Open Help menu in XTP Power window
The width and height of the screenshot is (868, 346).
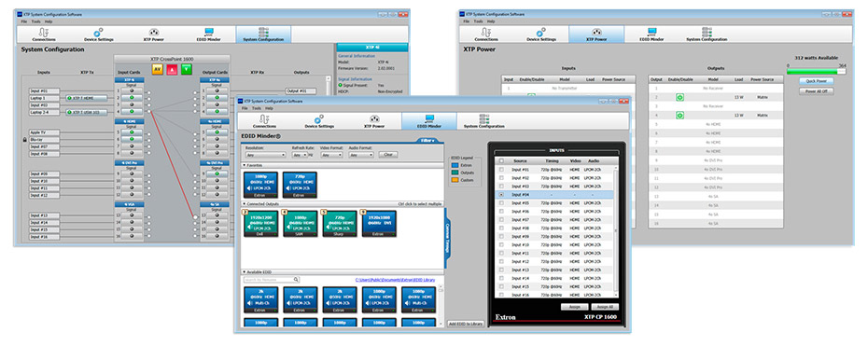coord(492,21)
